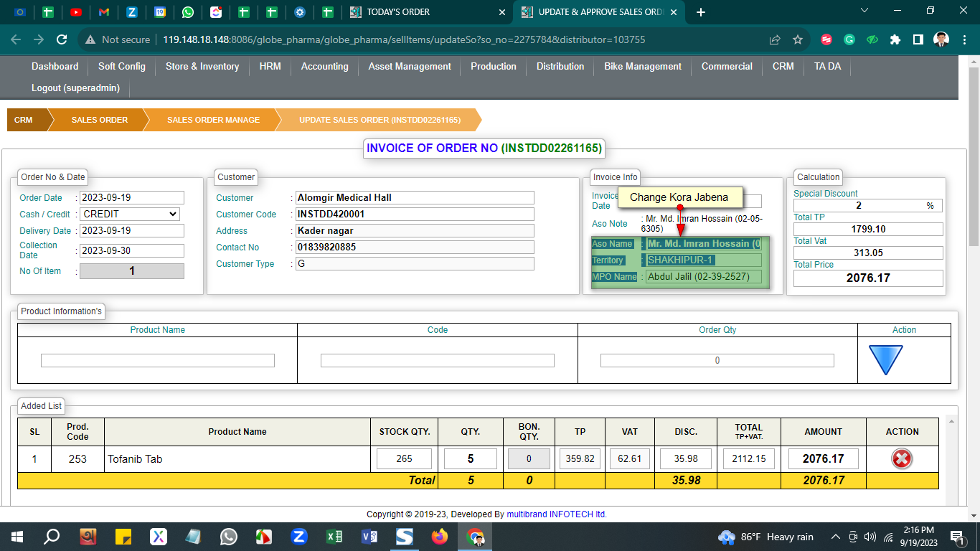Screen dimensions: 980x551
Task: Switch to the pinned YouTube tab
Action: (76, 12)
